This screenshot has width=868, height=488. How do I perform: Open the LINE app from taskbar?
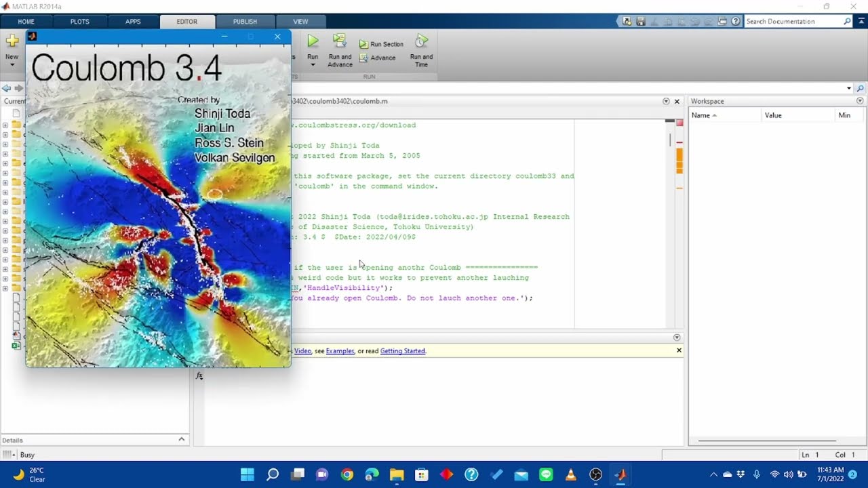tap(546, 474)
